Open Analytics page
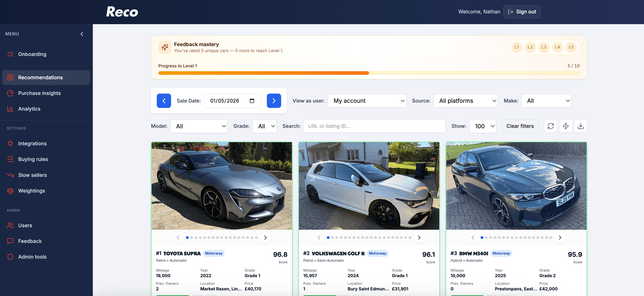This screenshot has height=296, width=644. [46, 109]
